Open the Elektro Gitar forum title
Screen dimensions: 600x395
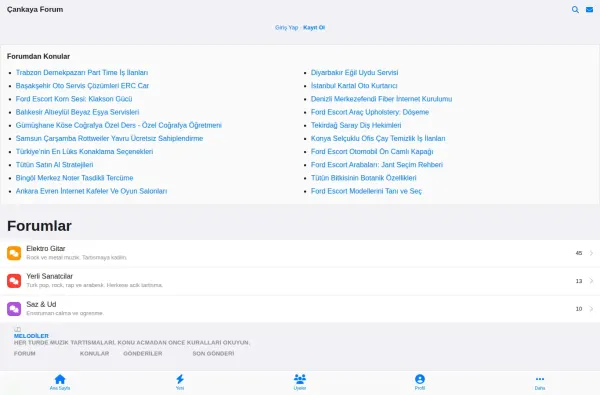click(46, 249)
